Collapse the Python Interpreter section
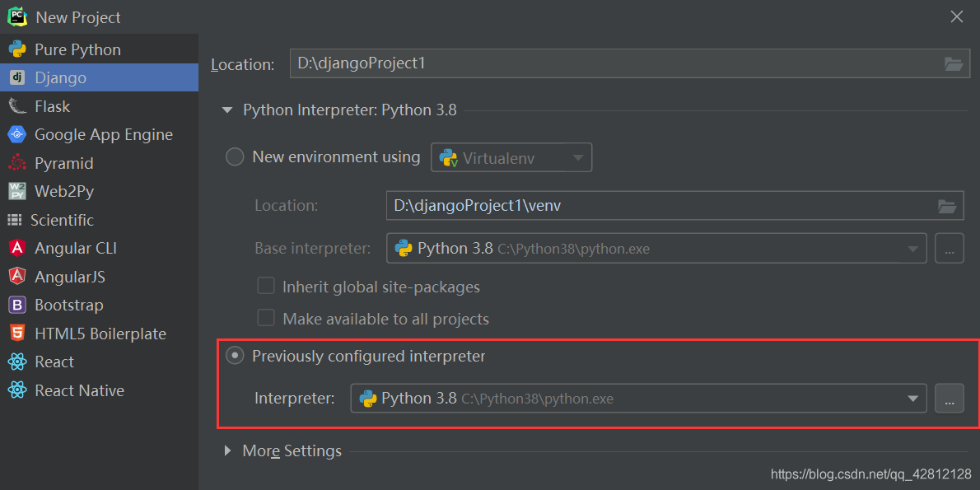Image resolution: width=980 pixels, height=490 pixels. click(227, 108)
